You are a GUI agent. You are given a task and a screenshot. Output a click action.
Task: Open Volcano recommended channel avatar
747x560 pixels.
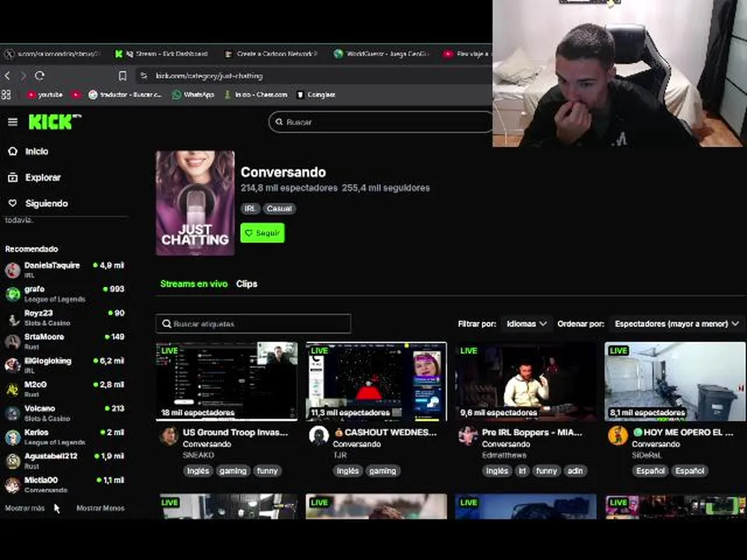click(13, 413)
